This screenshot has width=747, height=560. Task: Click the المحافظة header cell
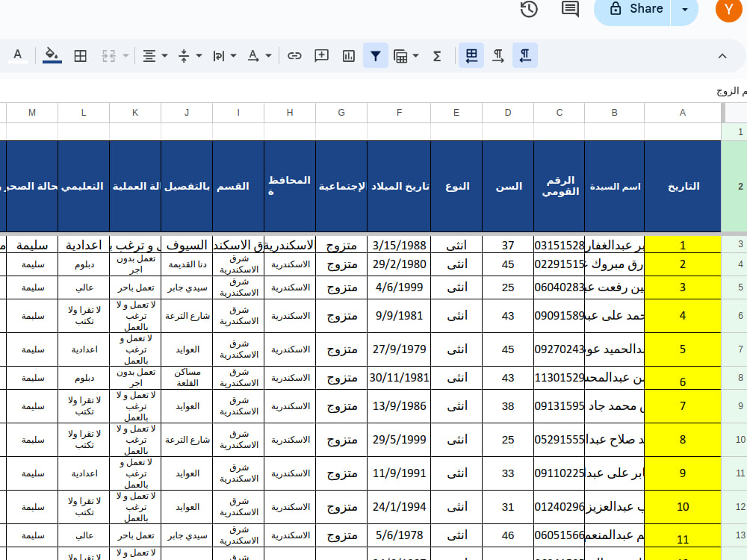point(290,186)
